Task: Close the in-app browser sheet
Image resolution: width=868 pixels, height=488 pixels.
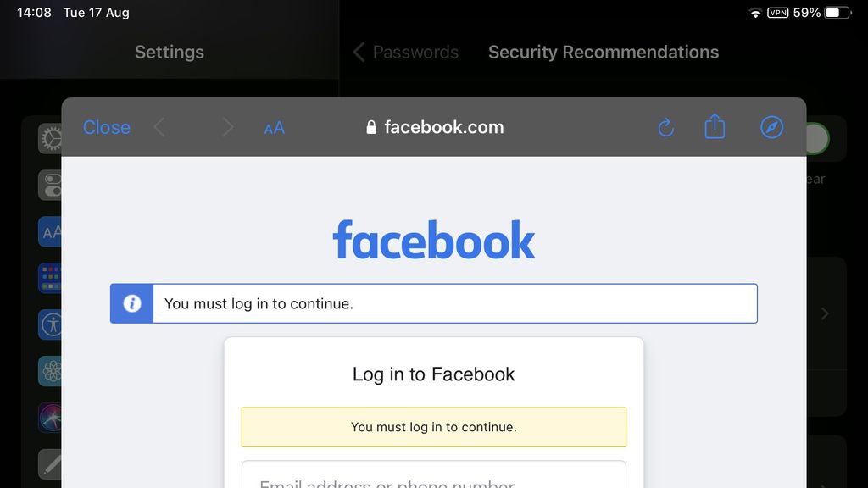Action: coord(106,127)
